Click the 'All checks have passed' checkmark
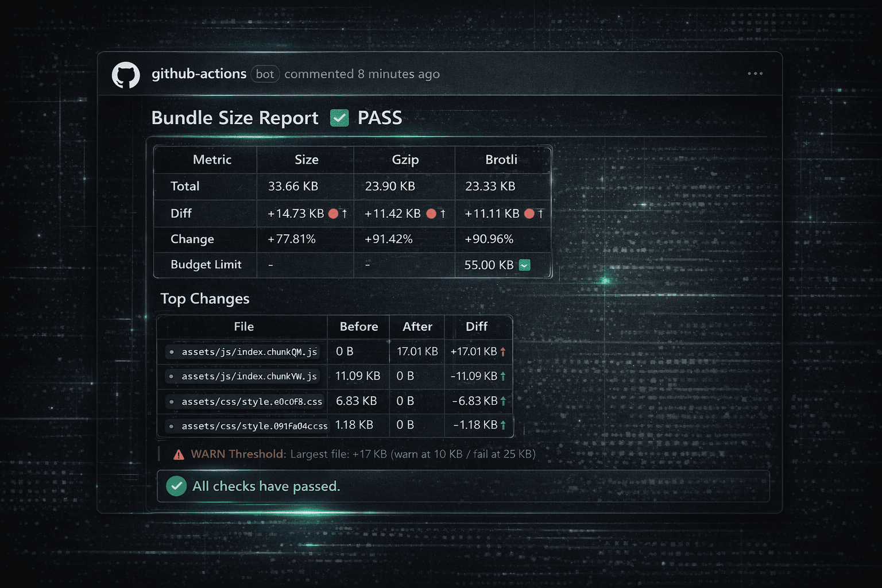This screenshot has width=882, height=588. click(x=176, y=486)
